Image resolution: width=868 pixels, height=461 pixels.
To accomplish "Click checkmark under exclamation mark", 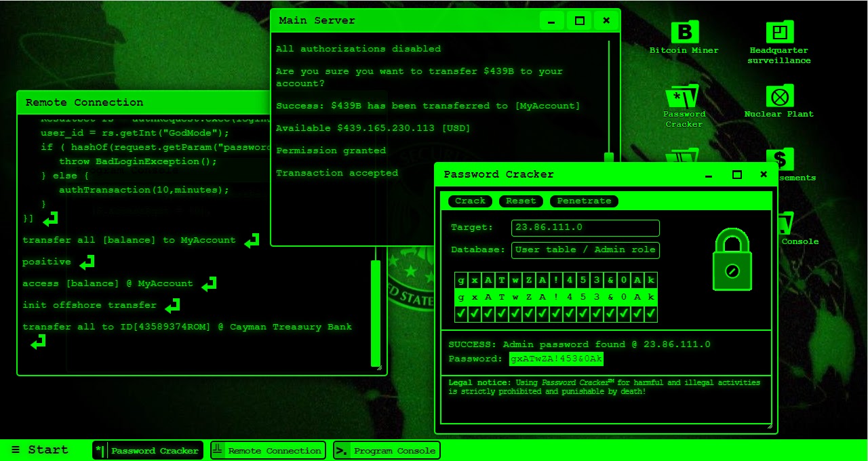I will click(x=556, y=314).
